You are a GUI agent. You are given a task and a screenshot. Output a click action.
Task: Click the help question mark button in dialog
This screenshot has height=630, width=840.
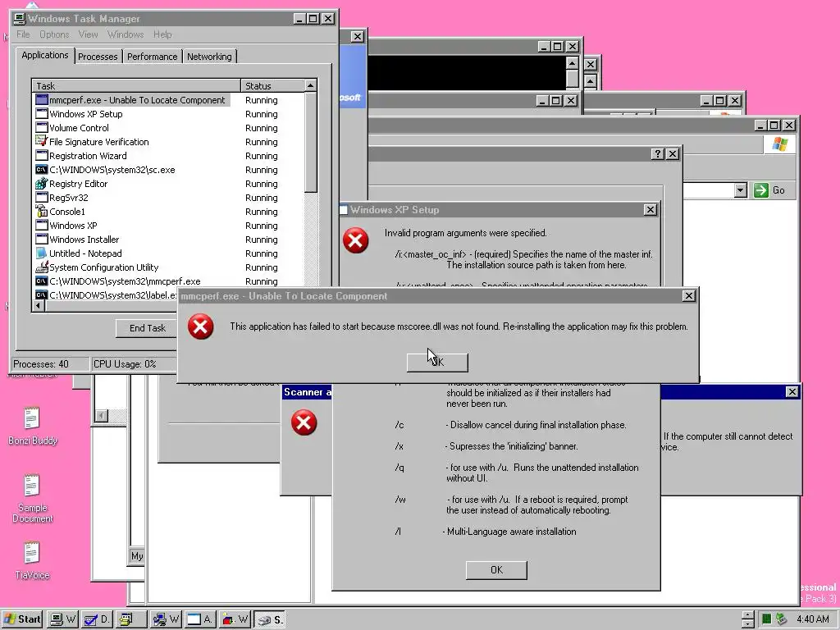658,153
